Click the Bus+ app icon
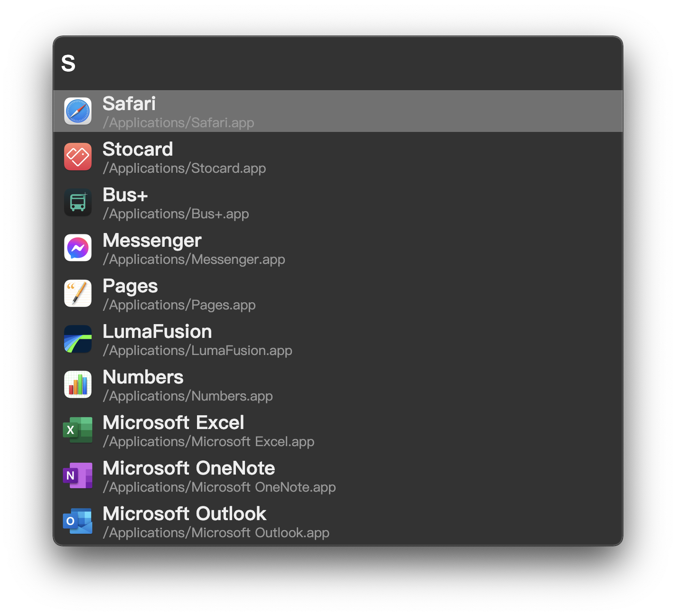676x616 pixels. (x=78, y=202)
